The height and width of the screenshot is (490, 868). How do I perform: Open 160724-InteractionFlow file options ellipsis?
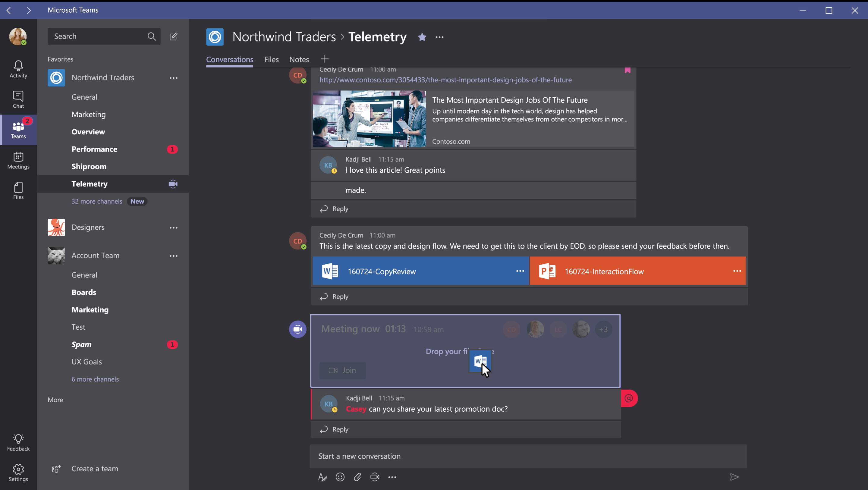[737, 271]
